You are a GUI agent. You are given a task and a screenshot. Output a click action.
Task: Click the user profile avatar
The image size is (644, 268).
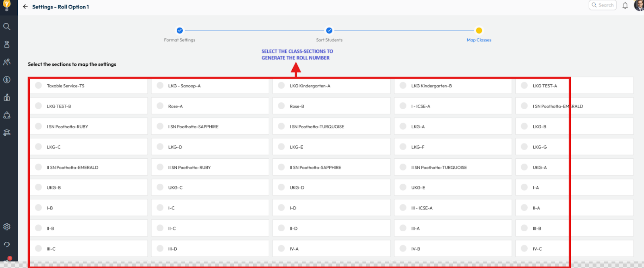(639, 5)
